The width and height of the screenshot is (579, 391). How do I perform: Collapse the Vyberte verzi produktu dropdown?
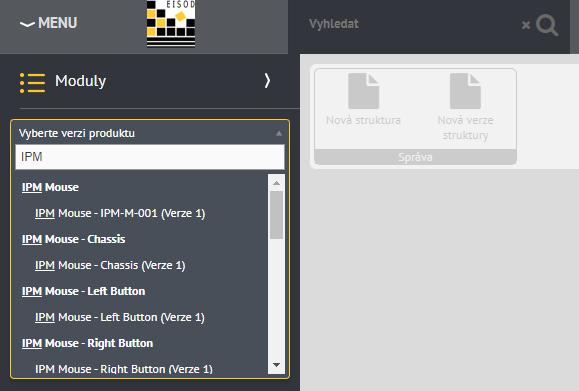279,133
